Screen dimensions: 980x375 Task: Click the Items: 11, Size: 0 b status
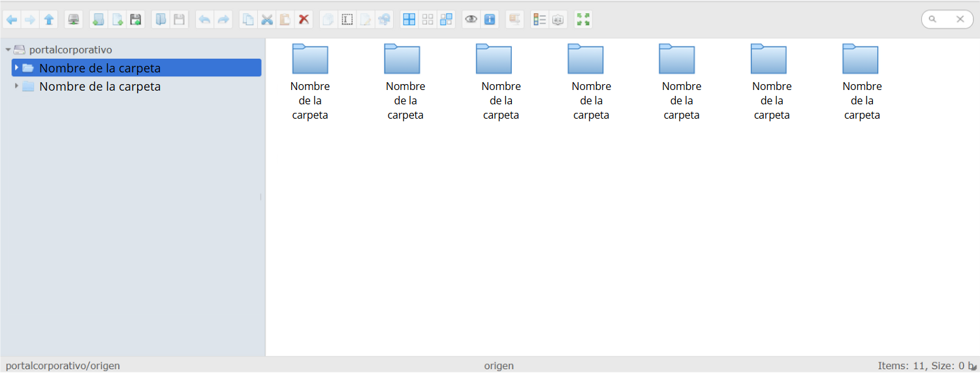[926, 366]
